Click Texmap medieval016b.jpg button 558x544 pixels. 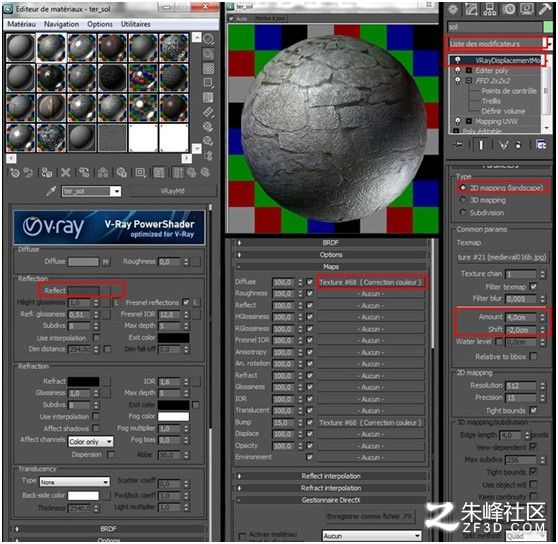click(x=502, y=257)
